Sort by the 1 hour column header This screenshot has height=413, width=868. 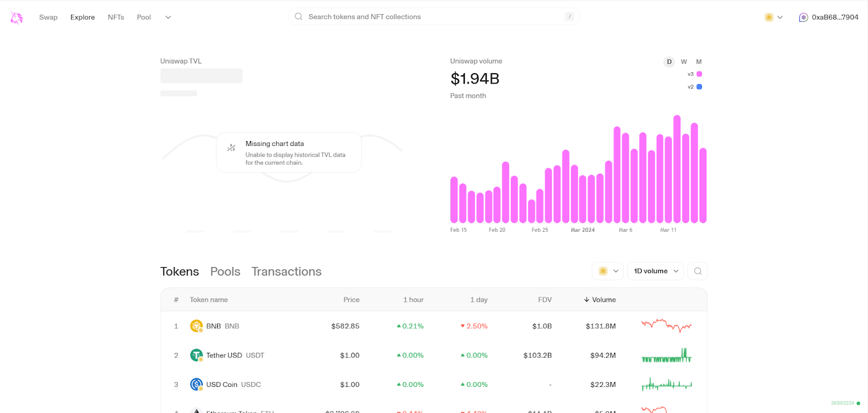[x=413, y=300]
